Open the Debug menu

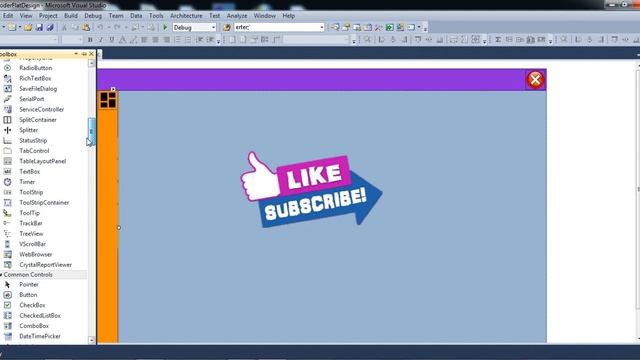[x=93, y=16]
